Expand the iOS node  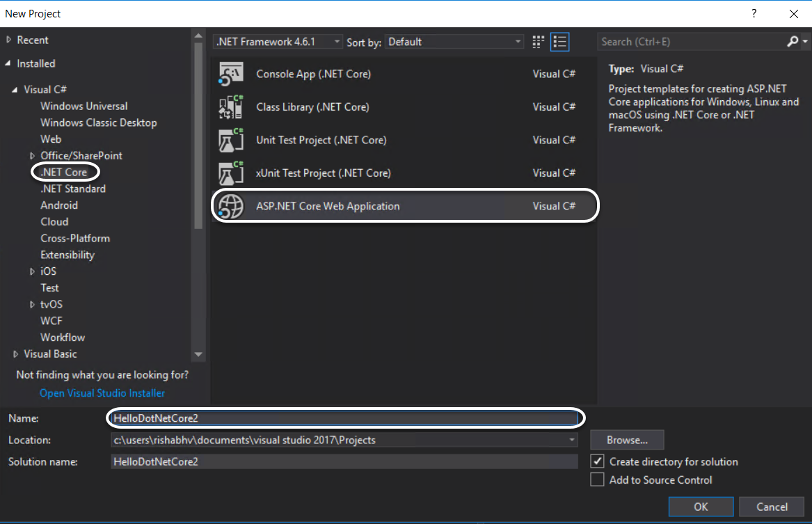click(32, 271)
